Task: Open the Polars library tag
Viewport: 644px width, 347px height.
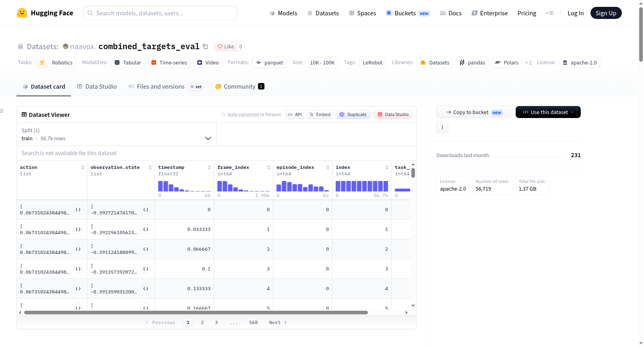Action: click(507, 62)
